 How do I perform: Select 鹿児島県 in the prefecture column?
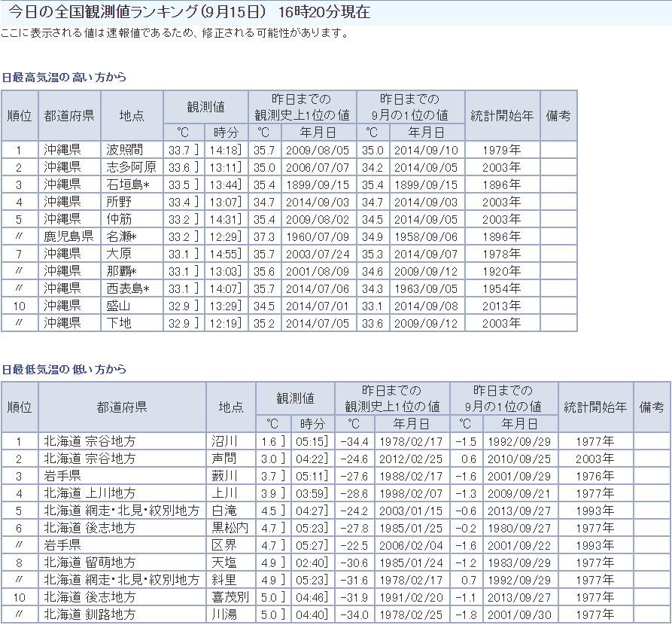(x=68, y=236)
